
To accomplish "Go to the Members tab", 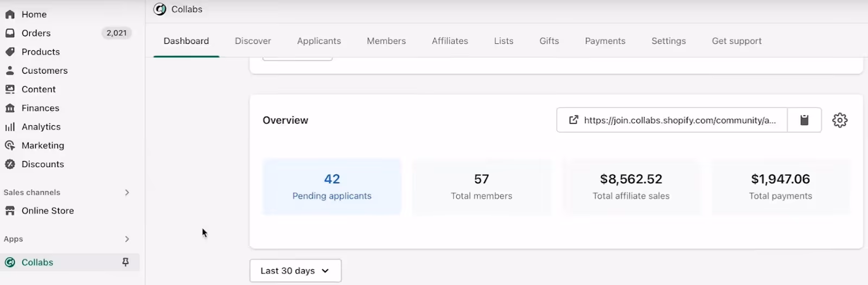I will 386,41.
